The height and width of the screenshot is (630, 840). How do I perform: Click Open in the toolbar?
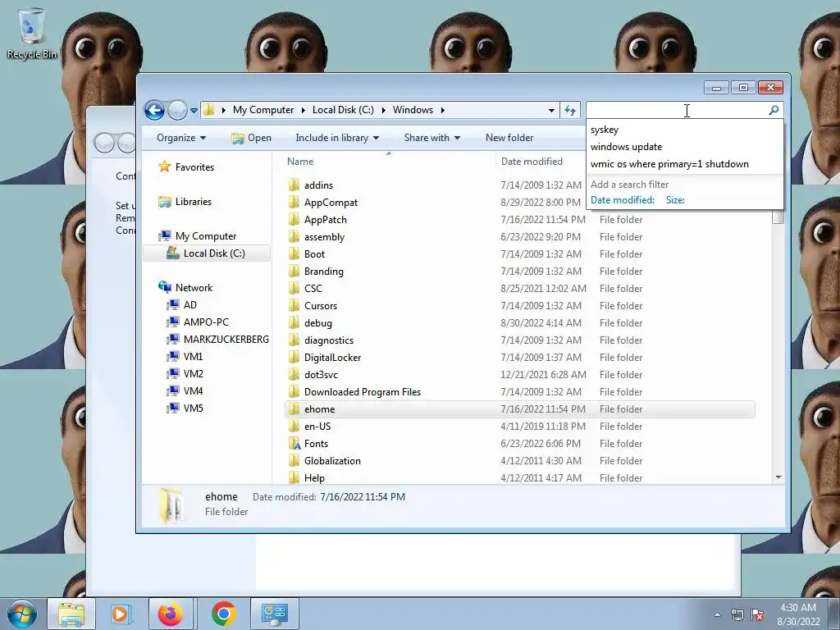pos(251,138)
